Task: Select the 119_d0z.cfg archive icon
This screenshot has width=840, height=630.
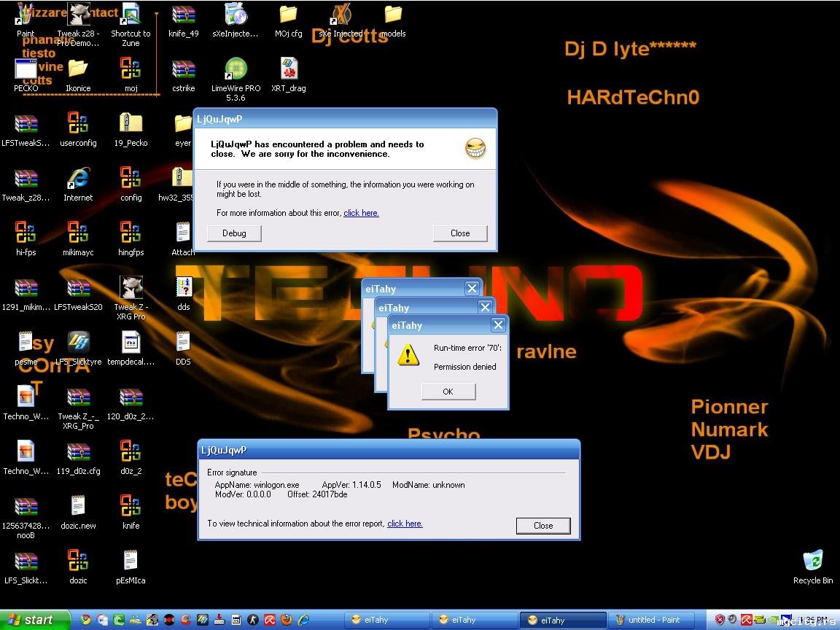Action: click(x=78, y=459)
